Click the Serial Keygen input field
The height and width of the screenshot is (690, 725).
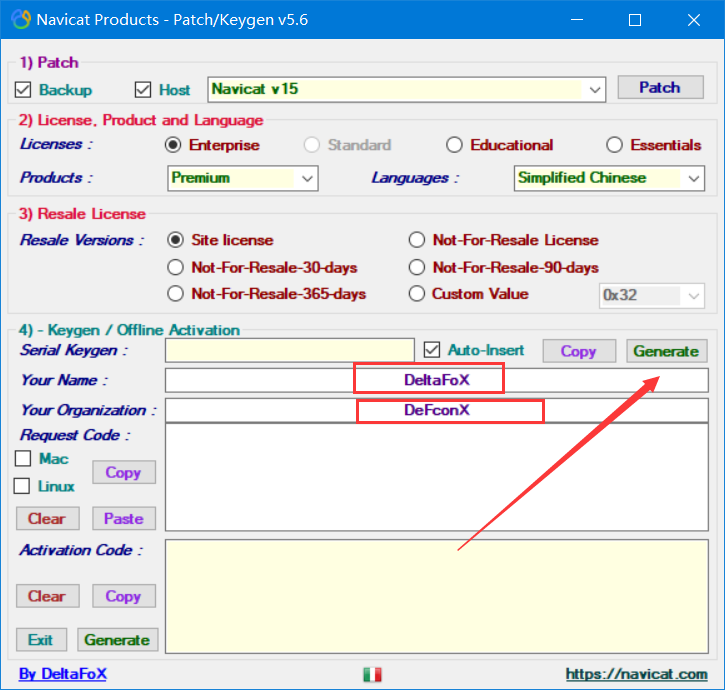289,350
